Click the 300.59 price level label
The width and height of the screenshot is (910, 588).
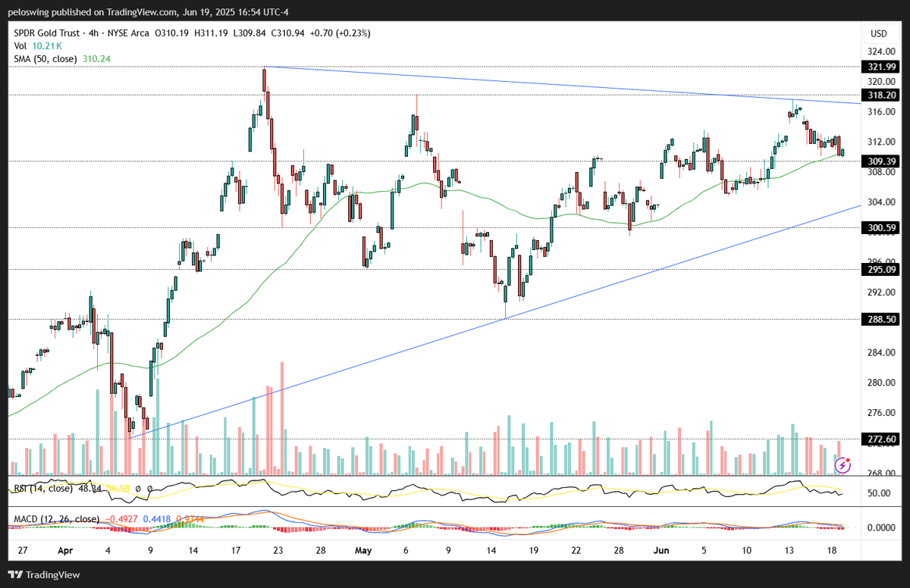(880, 227)
